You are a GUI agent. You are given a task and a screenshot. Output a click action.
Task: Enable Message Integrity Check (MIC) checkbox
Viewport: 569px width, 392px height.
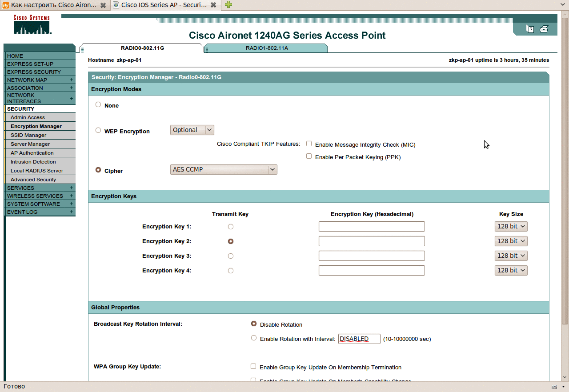pos(309,144)
